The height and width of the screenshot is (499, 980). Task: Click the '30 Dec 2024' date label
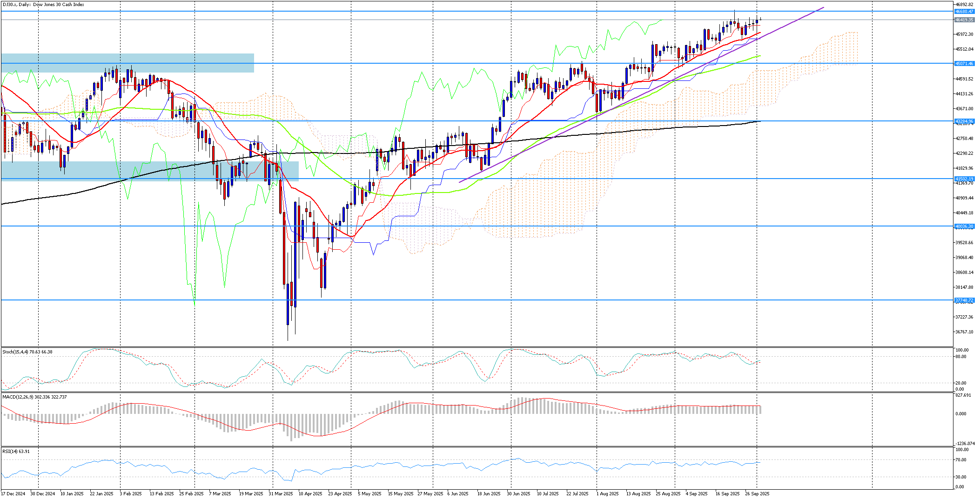[x=43, y=494]
